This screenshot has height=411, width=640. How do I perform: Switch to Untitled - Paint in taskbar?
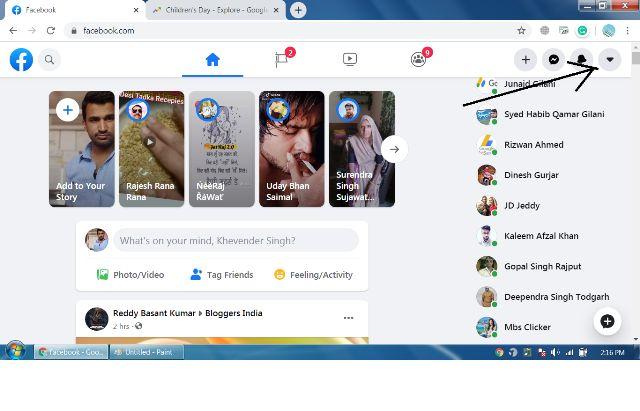147,352
